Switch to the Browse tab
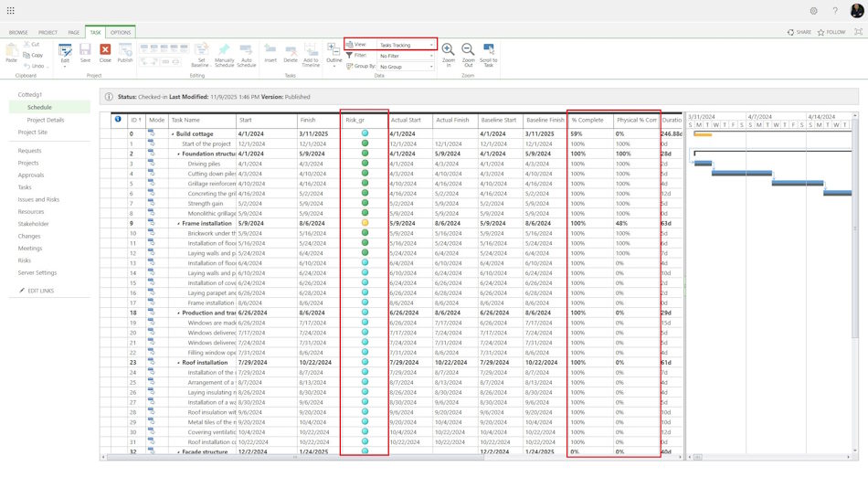 [18, 33]
